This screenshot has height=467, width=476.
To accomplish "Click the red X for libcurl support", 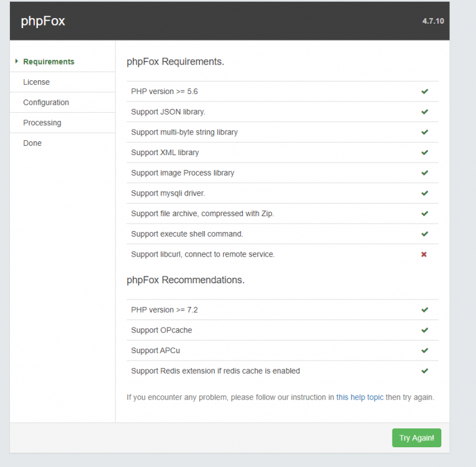I will (x=424, y=254).
